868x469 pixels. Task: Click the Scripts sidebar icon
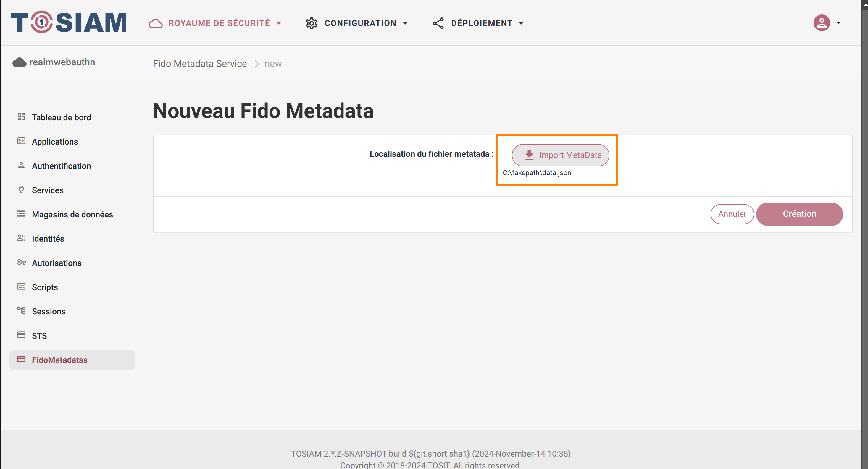point(21,286)
